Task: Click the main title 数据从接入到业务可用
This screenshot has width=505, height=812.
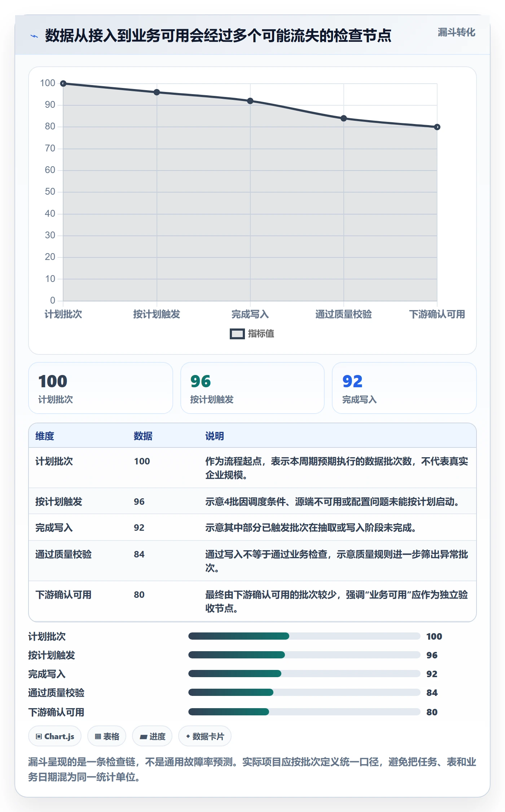Action: [218, 36]
